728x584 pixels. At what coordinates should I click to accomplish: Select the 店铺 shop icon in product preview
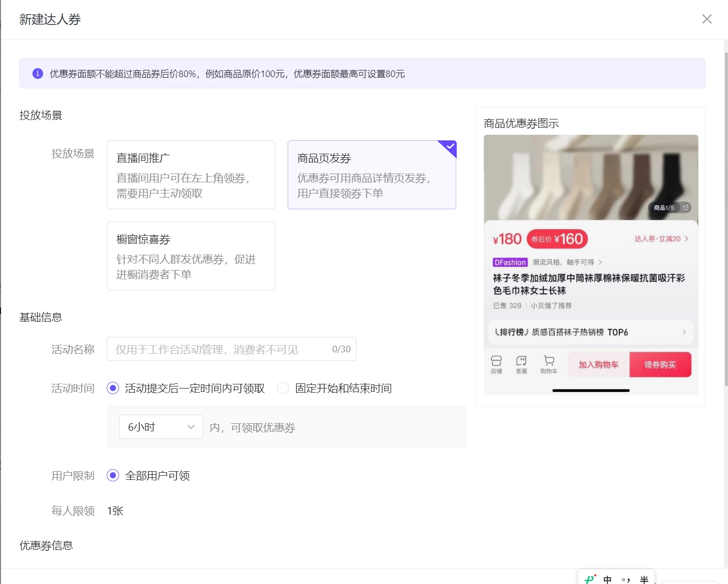pos(497,363)
